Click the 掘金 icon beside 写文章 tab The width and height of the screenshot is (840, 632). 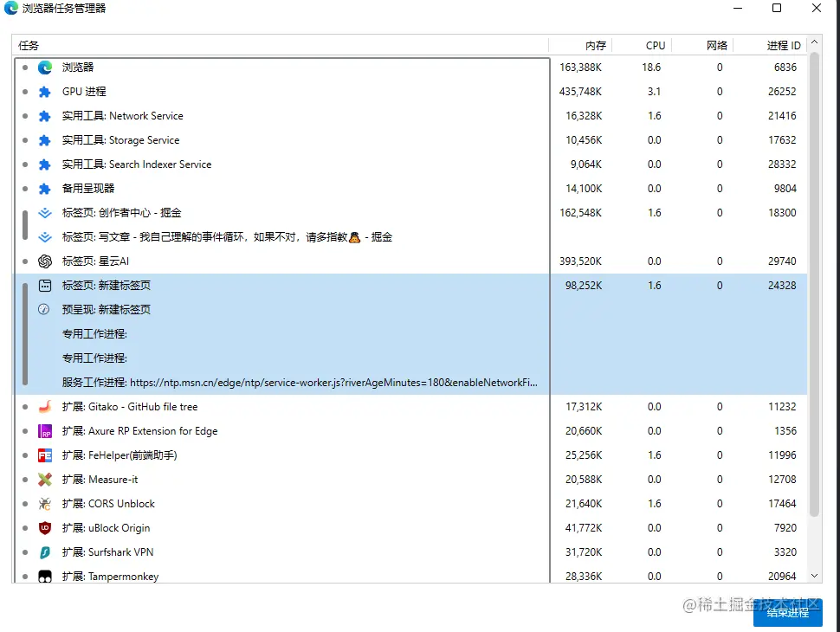point(45,236)
